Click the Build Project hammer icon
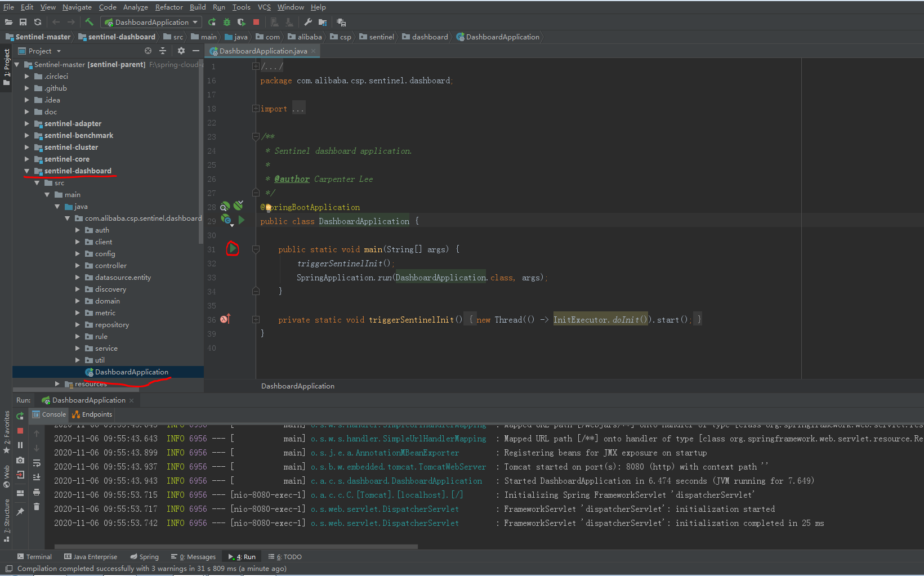 [90, 22]
